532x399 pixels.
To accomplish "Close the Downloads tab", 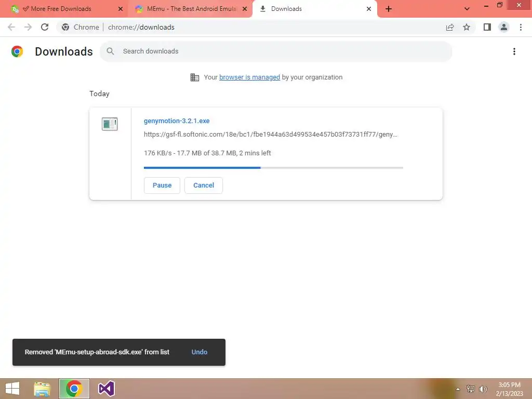I will 369,9.
